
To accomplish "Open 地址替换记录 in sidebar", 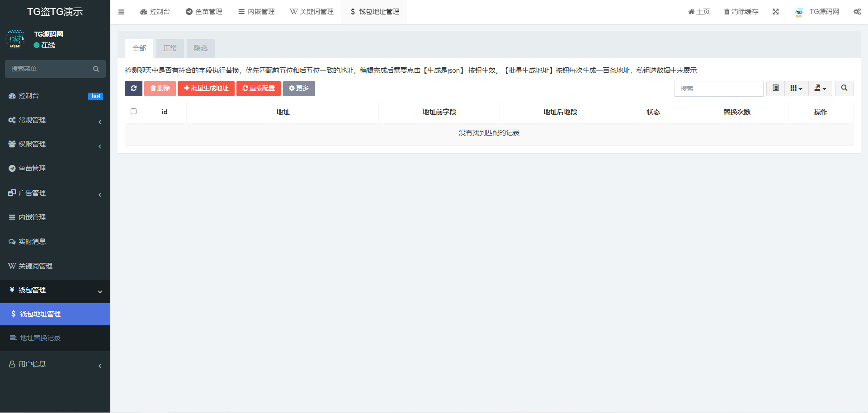I will (40, 338).
